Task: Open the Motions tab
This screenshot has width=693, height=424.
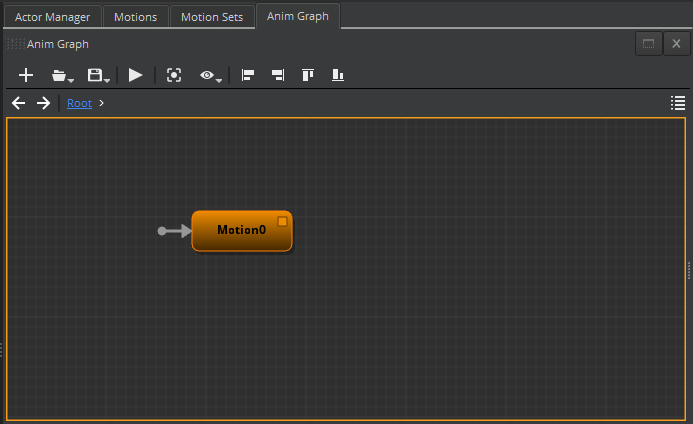Action: point(135,17)
